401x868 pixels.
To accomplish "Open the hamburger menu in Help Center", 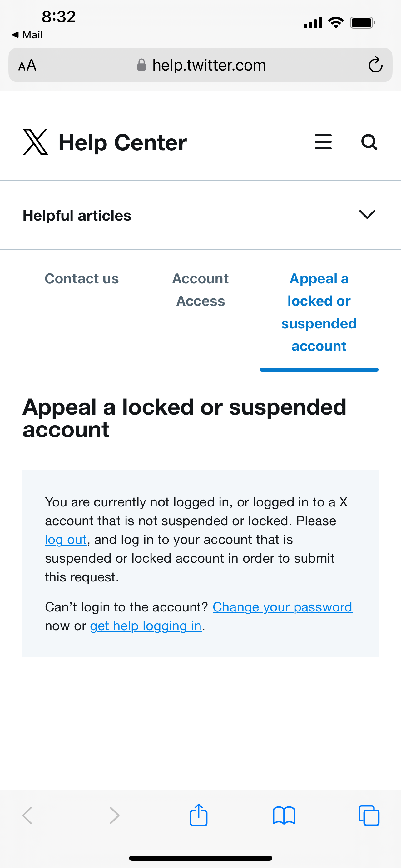I will click(323, 142).
